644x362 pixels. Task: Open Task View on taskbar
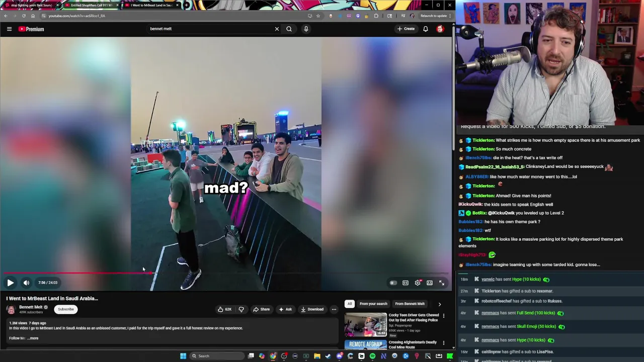click(x=251, y=356)
